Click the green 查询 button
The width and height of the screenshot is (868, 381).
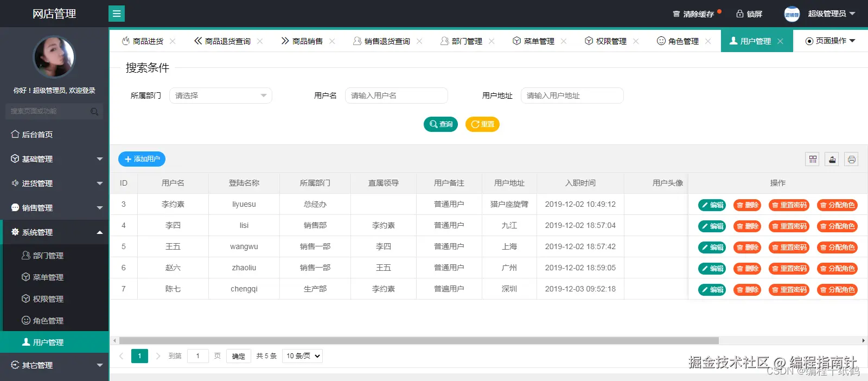[441, 124]
